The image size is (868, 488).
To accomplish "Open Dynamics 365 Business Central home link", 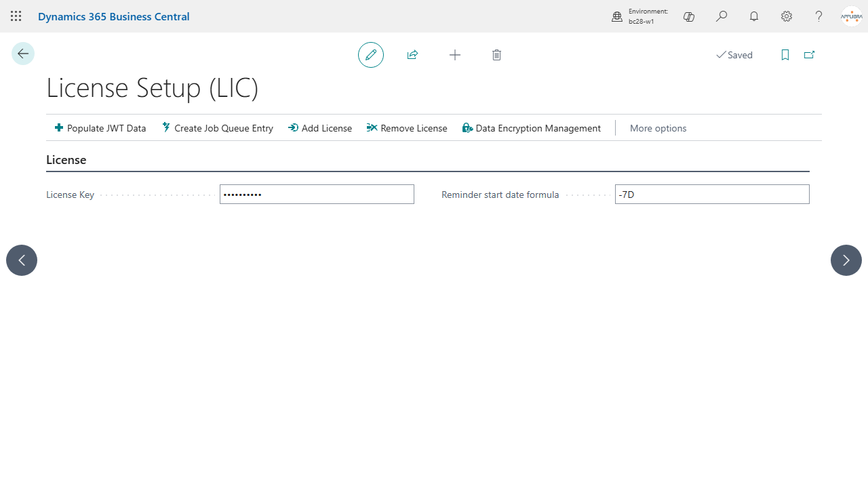I will [114, 16].
